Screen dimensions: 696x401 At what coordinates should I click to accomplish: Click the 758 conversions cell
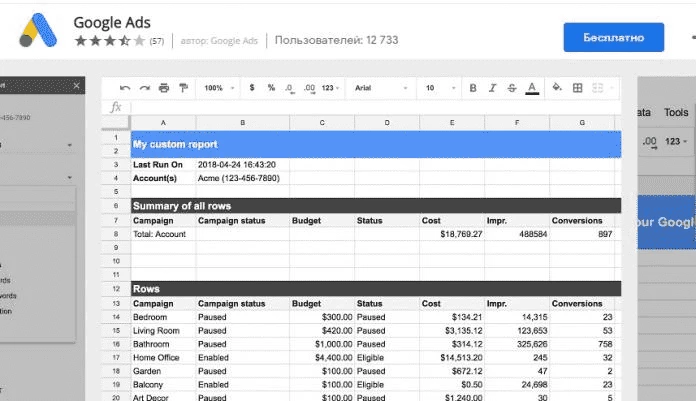[x=582, y=344]
